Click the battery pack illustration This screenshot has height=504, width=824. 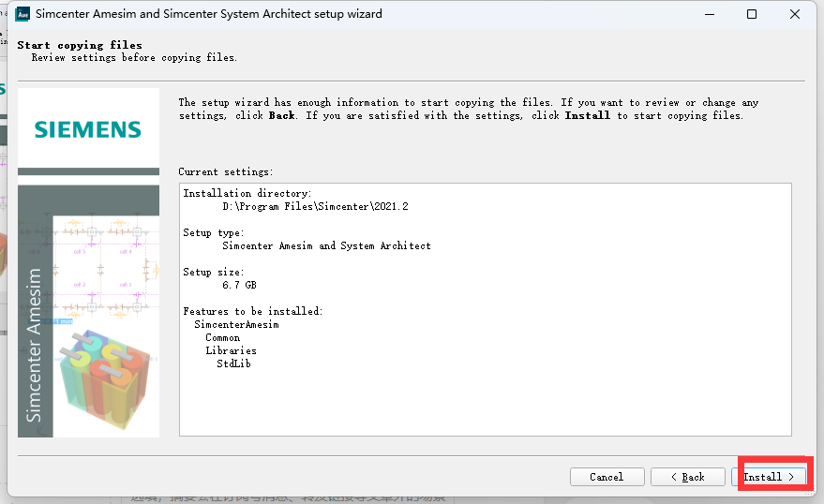(104, 379)
